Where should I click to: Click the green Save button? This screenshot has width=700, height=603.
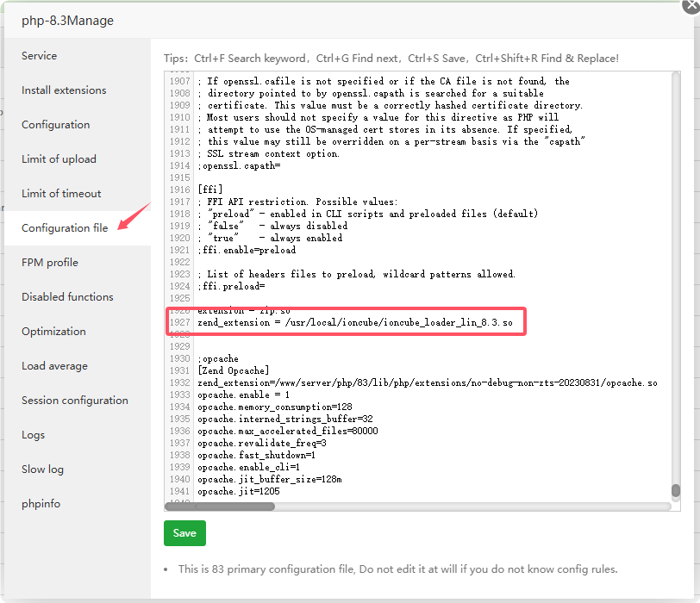pos(184,533)
